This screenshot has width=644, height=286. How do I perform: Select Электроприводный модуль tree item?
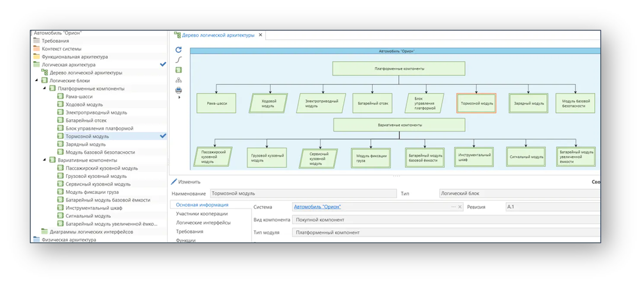tap(96, 112)
